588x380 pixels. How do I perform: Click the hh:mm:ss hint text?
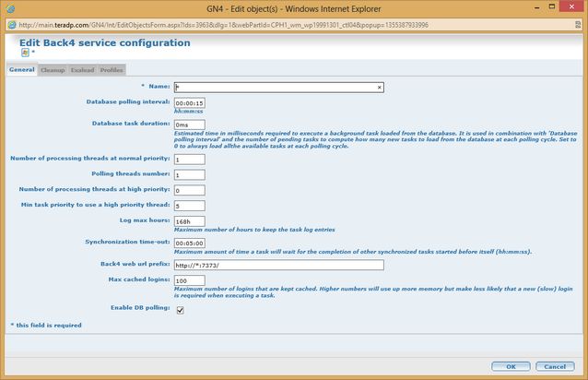tap(188, 111)
